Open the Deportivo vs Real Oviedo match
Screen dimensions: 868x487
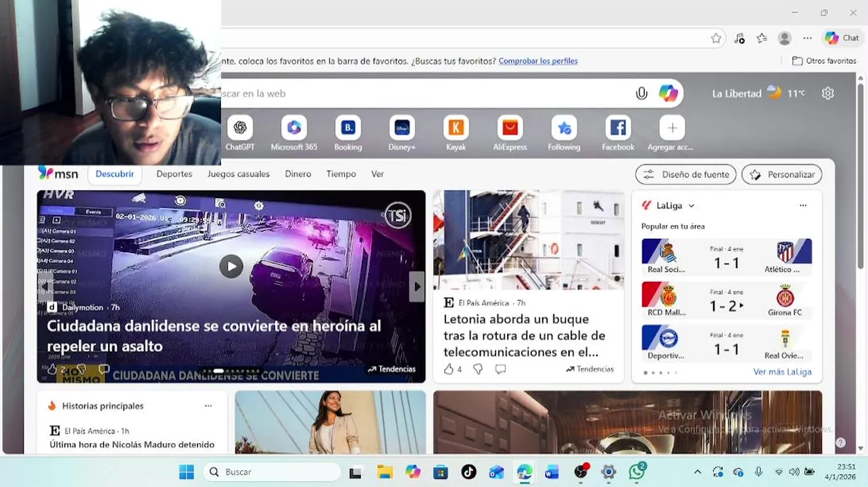pos(727,344)
